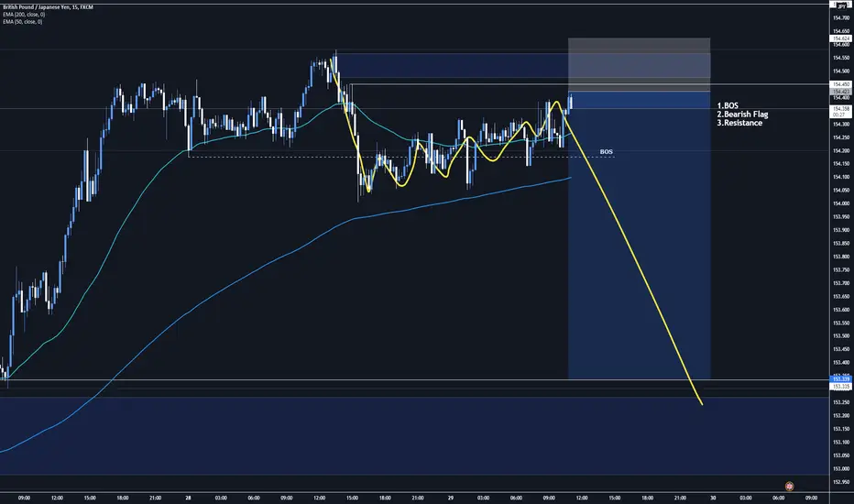Click the 154.000 value on price axis
This screenshot has width=854, height=504.
pyautogui.click(x=841, y=203)
